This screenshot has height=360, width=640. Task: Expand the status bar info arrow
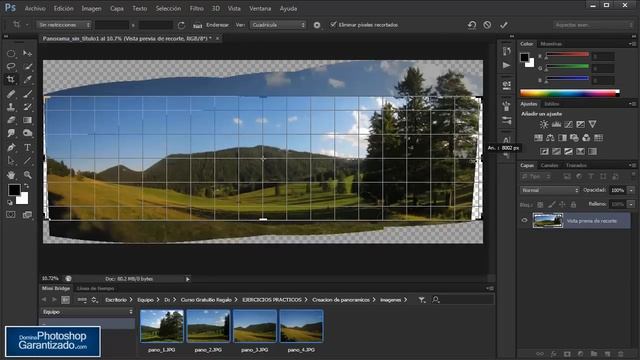(x=188, y=279)
